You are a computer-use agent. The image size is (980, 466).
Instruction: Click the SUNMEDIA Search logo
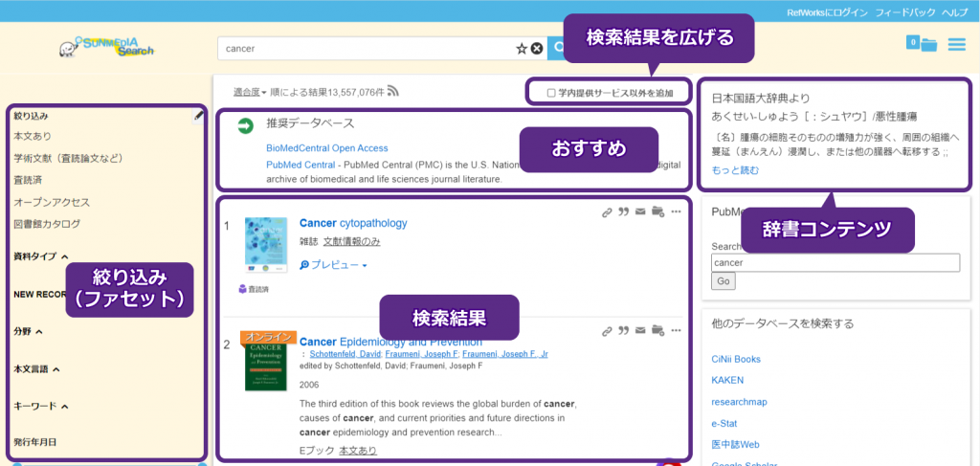pyautogui.click(x=107, y=48)
